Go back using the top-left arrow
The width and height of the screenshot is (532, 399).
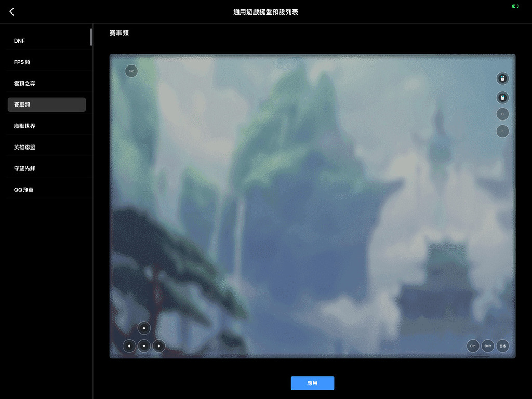(x=12, y=11)
